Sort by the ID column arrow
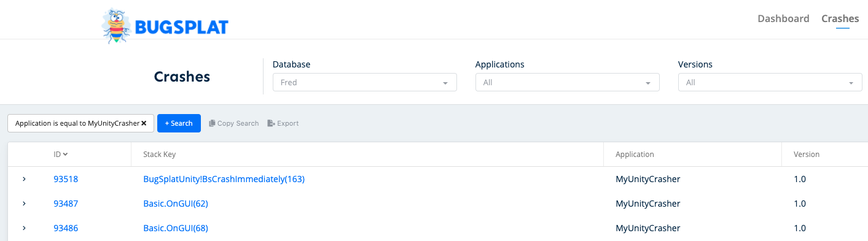 [x=65, y=155]
